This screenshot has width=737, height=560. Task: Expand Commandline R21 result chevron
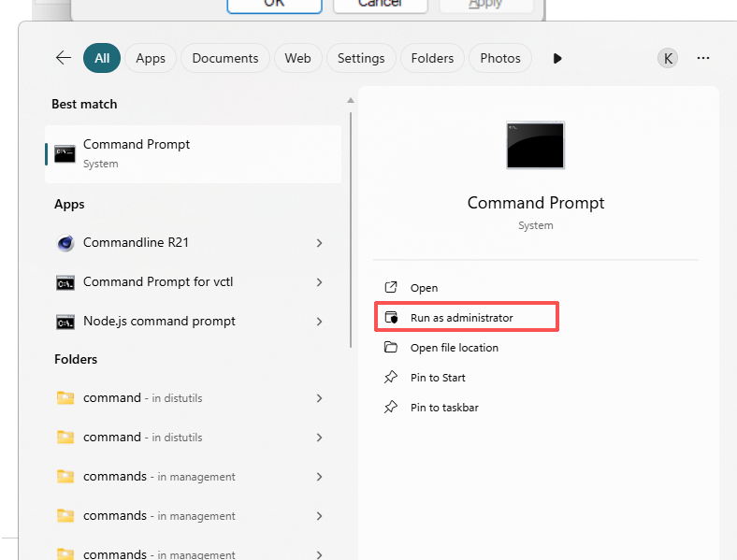coord(319,243)
